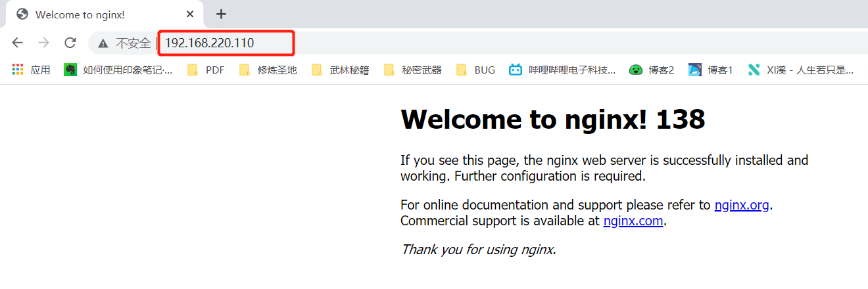The image size is (868, 289).
Task: Open the 博客1 bookmark
Action: (x=711, y=70)
